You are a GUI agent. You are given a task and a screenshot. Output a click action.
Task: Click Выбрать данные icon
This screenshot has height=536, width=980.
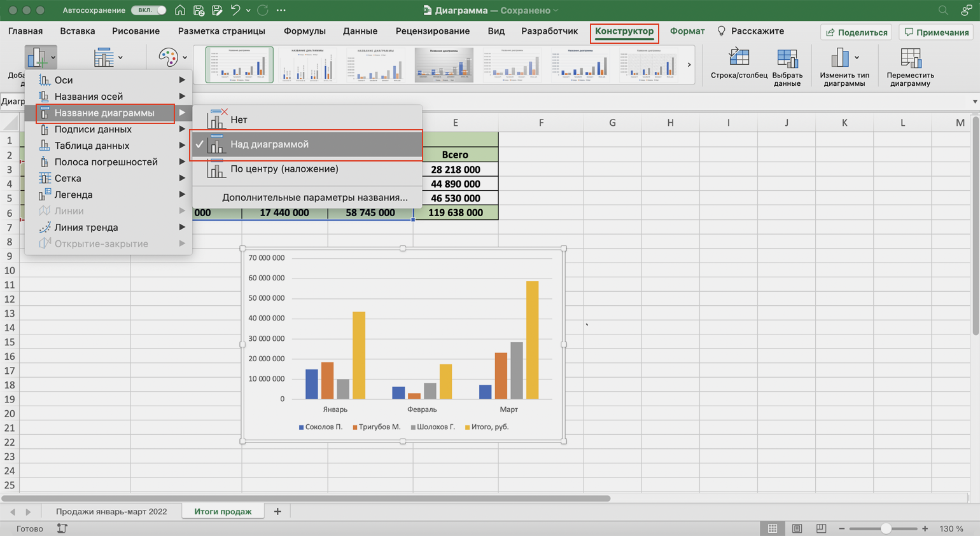[787, 58]
